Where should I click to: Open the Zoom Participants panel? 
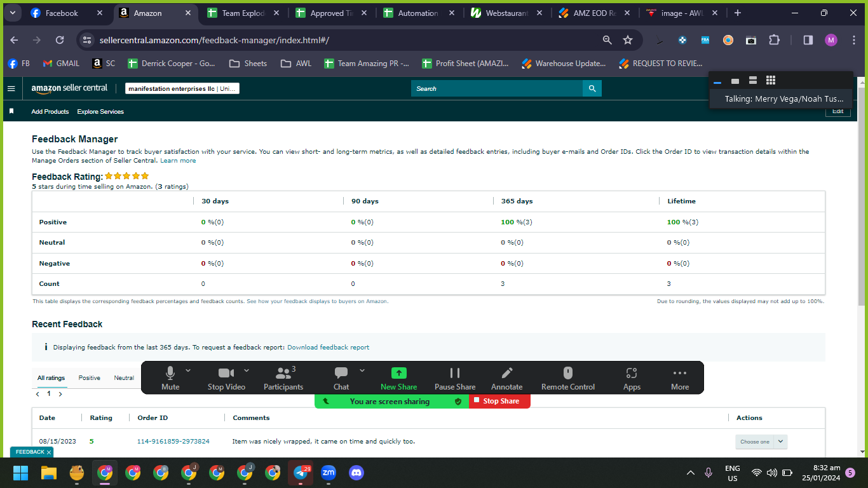[283, 378]
